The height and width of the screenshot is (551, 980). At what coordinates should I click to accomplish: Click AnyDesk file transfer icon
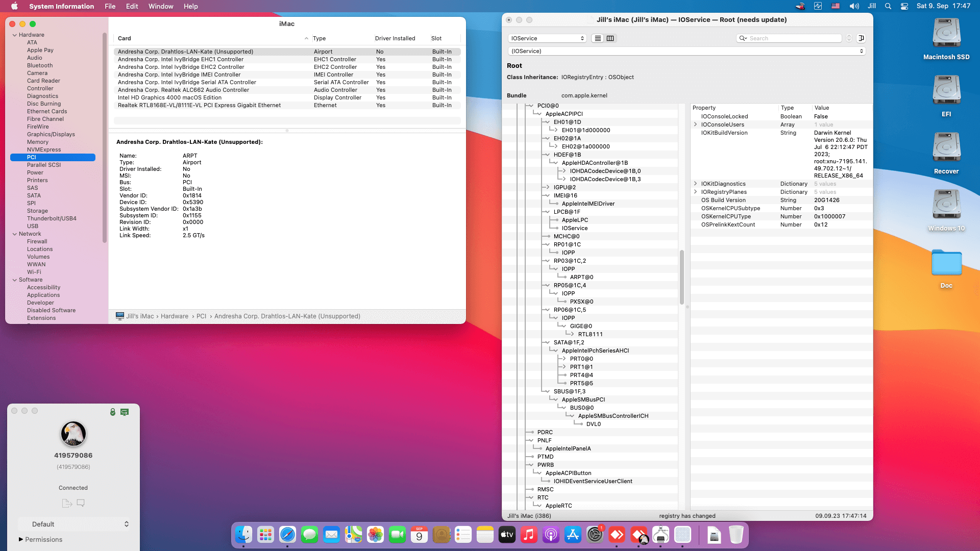(x=67, y=503)
